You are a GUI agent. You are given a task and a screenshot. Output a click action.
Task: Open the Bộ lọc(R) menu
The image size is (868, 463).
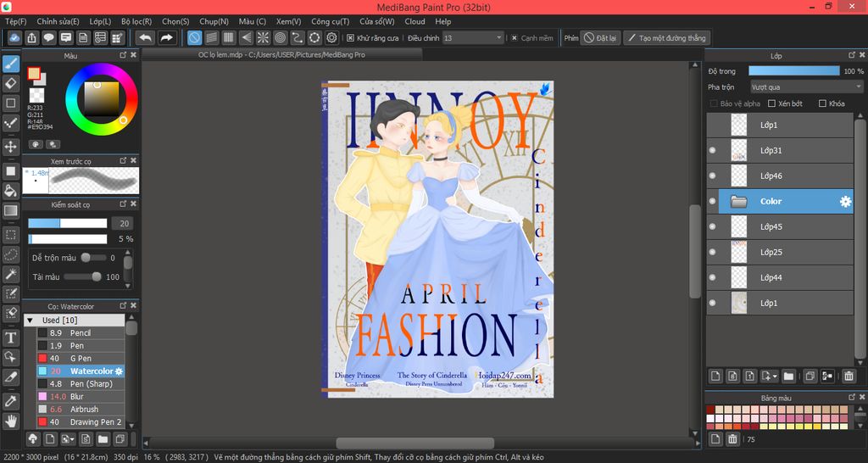click(136, 21)
